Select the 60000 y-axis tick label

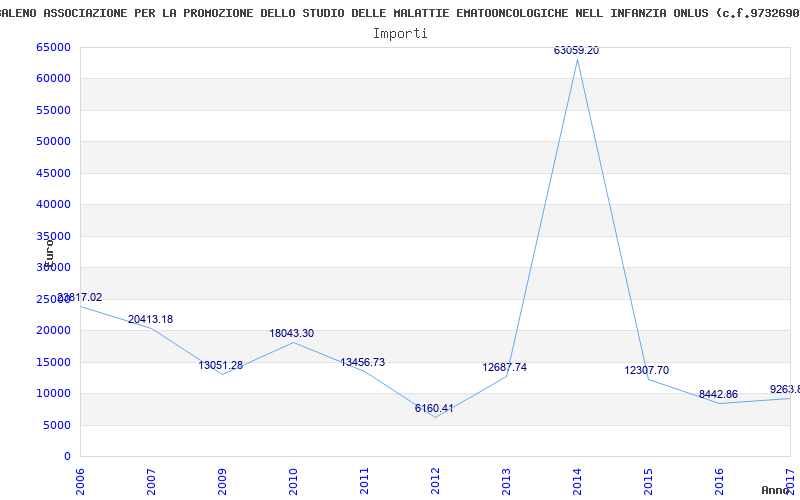pyautogui.click(x=53, y=79)
